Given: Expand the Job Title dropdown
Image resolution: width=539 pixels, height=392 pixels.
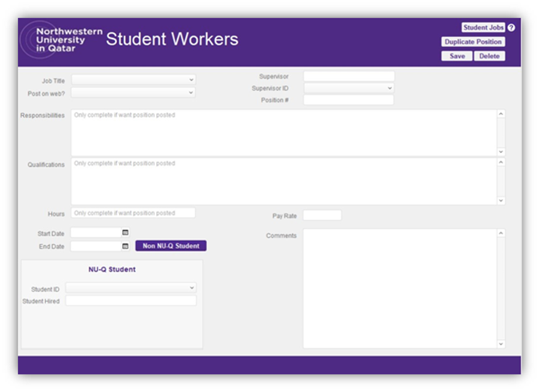Looking at the screenshot, I should 134,80.
